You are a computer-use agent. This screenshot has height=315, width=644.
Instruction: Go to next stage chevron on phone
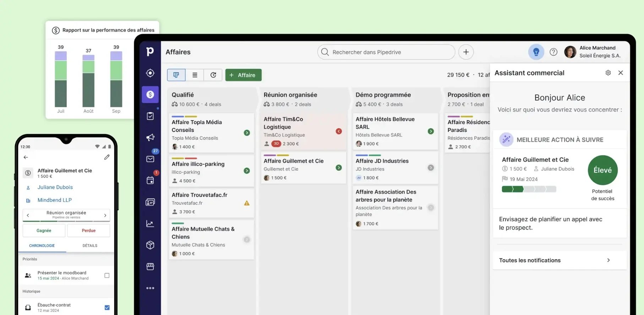[105, 215]
